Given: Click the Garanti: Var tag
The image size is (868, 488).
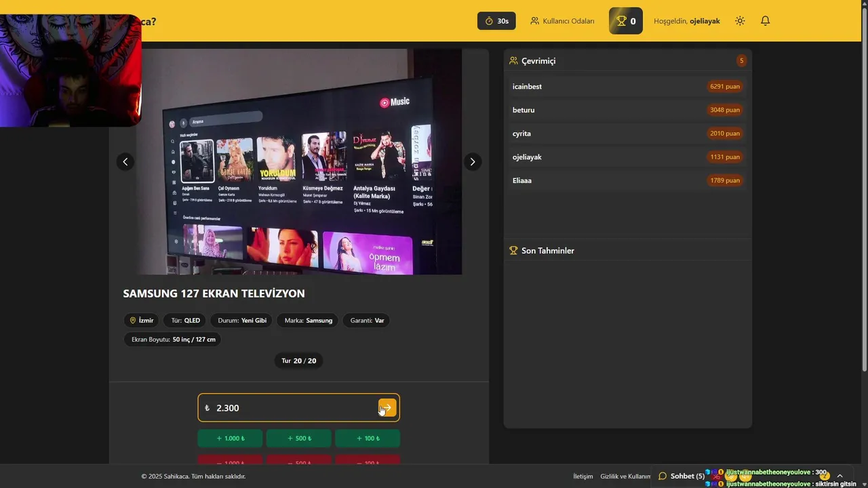Looking at the screenshot, I should (x=367, y=321).
